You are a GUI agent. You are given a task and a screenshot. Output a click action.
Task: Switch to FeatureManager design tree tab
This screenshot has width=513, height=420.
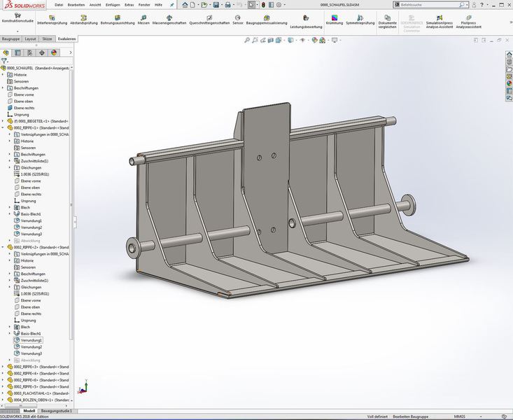click(6, 52)
